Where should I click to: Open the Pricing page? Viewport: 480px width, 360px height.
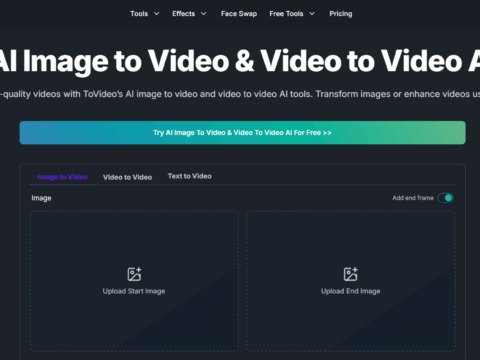pos(341,14)
